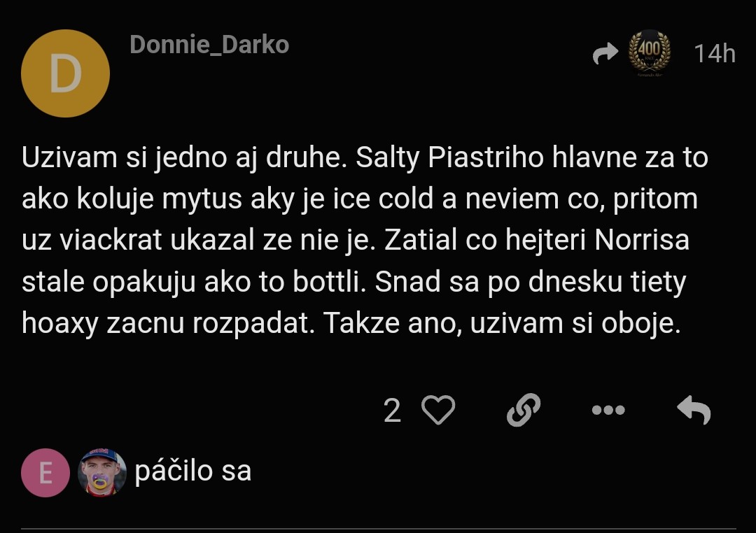Click the like count number 2
Image resolution: width=756 pixels, height=533 pixels.
tap(392, 411)
